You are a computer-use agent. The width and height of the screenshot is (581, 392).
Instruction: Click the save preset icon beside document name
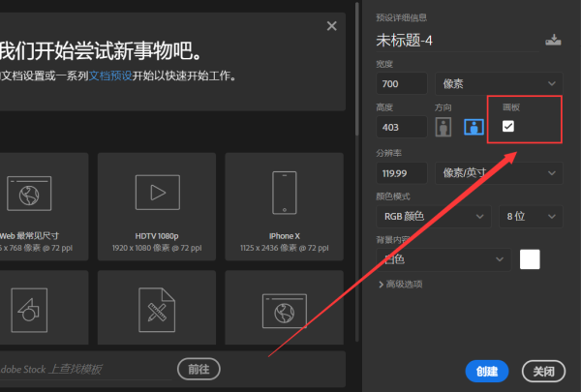pos(553,41)
